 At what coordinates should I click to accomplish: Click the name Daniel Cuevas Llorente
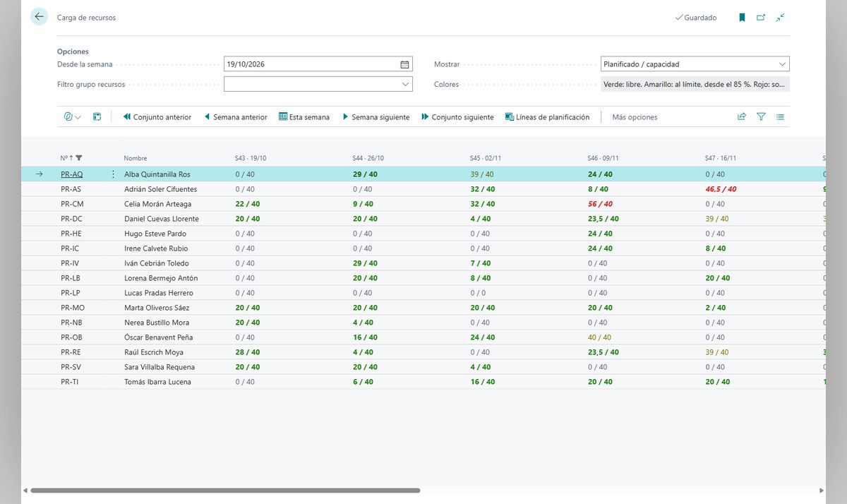click(x=162, y=219)
